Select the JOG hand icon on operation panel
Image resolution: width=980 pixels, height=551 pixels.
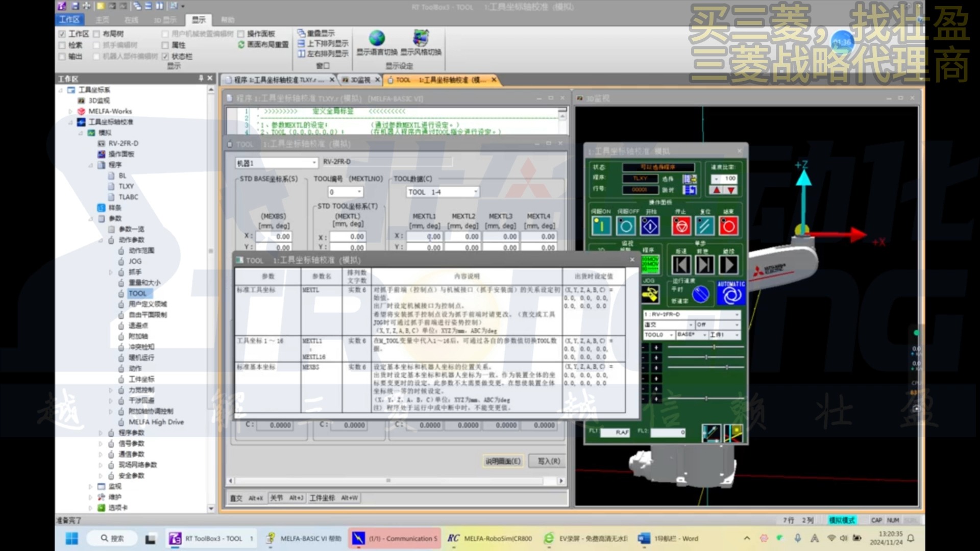tap(650, 293)
